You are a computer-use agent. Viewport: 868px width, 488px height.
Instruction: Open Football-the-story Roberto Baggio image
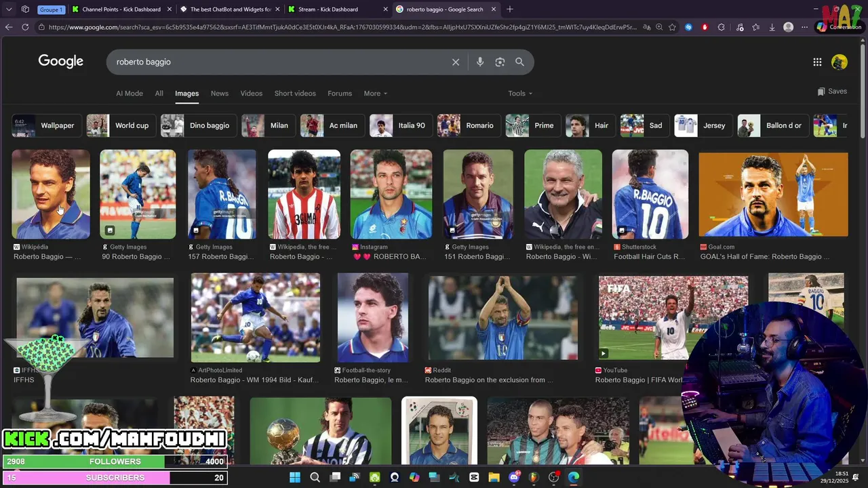(x=373, y=318)
